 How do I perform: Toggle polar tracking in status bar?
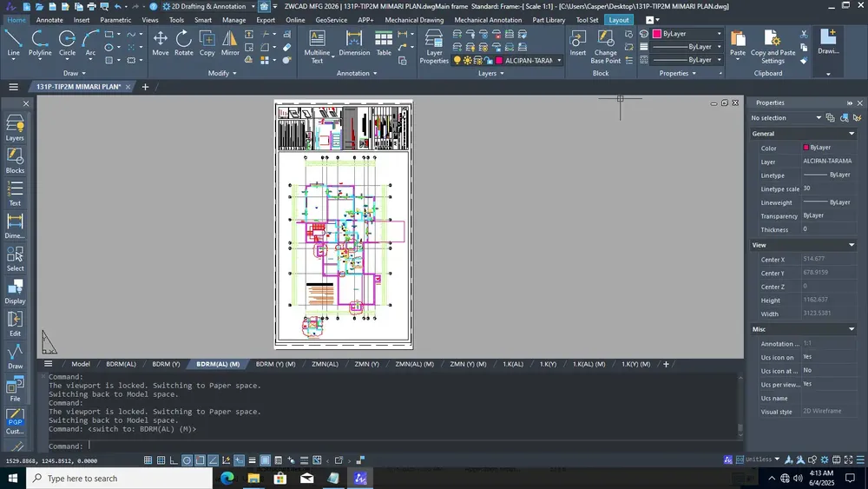click(187, 460)
